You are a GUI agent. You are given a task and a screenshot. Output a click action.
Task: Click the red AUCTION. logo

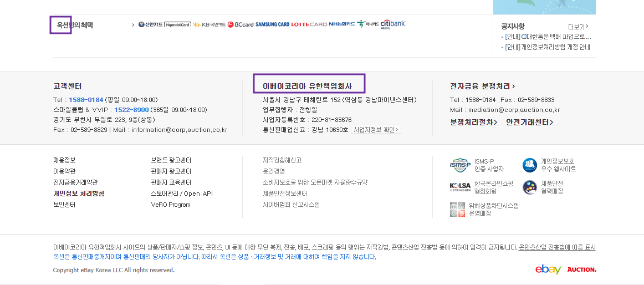581,269
